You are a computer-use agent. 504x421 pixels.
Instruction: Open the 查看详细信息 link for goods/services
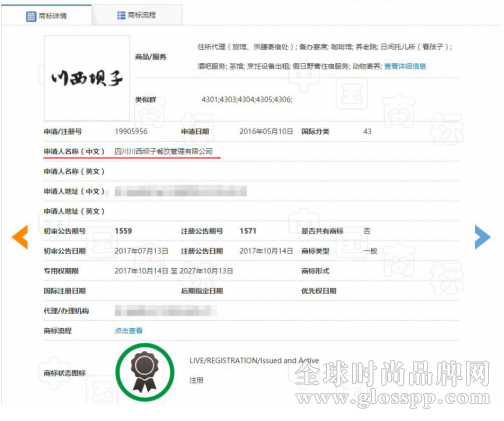pos(405,66)
